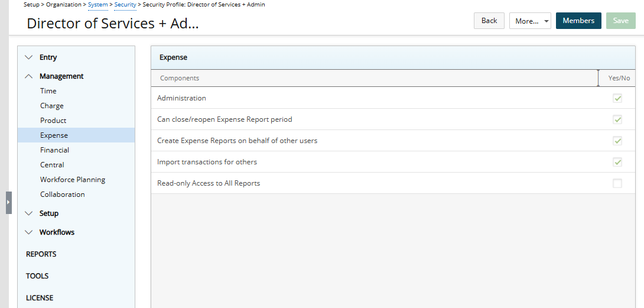Screen dimensions: 644x308
Task: Open the LICENSE section
Action: point(40,298)
